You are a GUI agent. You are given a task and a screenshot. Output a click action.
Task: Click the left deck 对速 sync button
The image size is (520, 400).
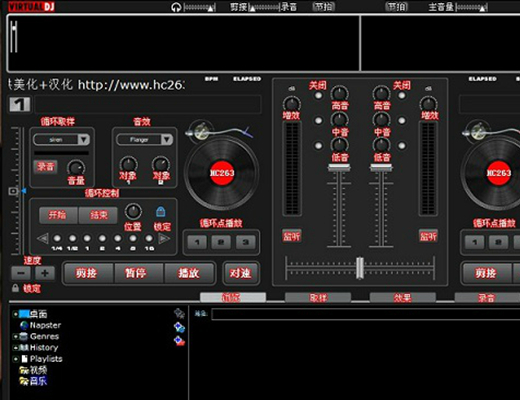pyautogui.click(x=241, y=273)
